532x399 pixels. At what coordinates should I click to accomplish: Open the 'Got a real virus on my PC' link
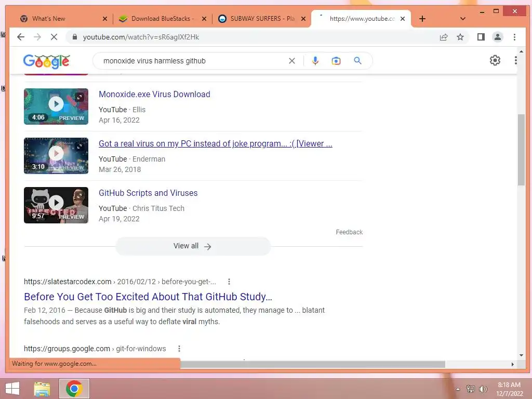pyautogui.click(x=216, y=143)
